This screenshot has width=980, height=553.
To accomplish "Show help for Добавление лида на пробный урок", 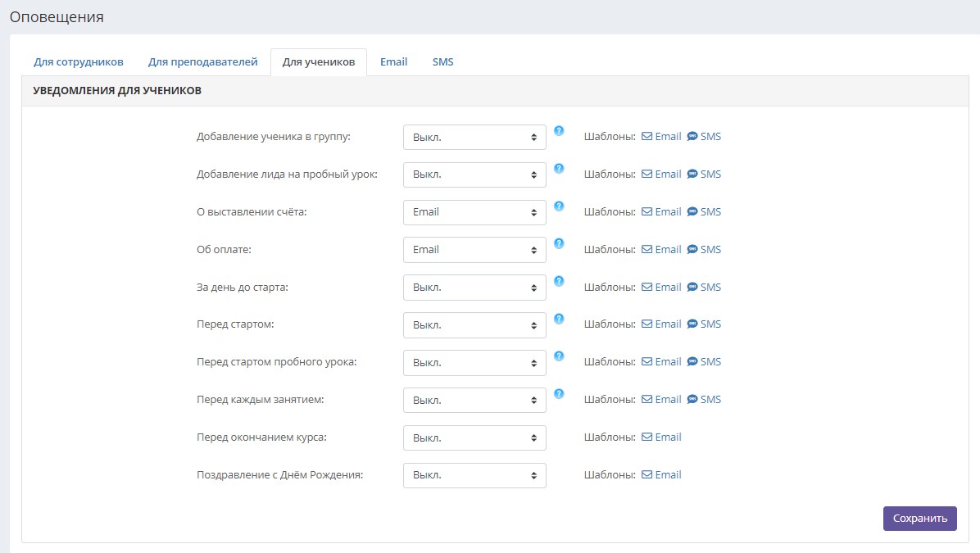I will [559, 168].
